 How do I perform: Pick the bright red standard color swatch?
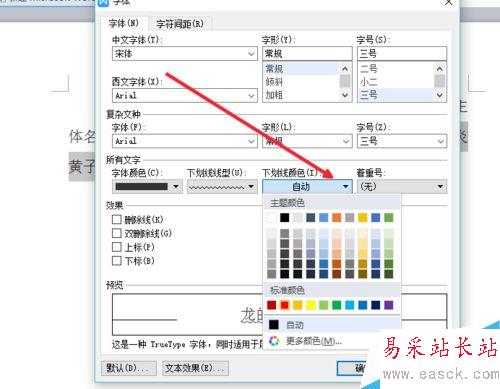coord(285,305)
